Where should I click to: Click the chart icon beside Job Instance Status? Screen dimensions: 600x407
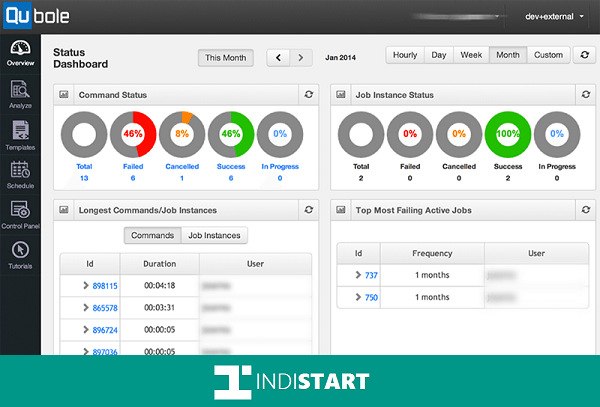coord(341,94)
